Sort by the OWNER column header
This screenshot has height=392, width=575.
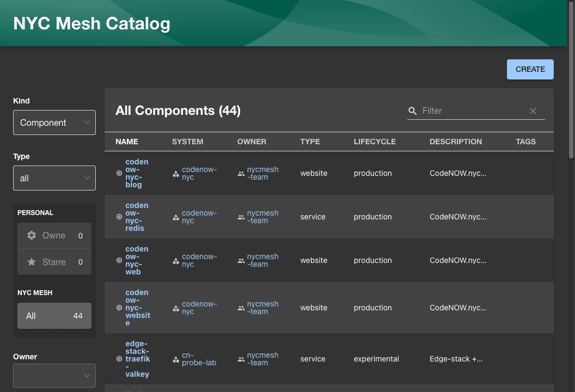coord(252,142)
